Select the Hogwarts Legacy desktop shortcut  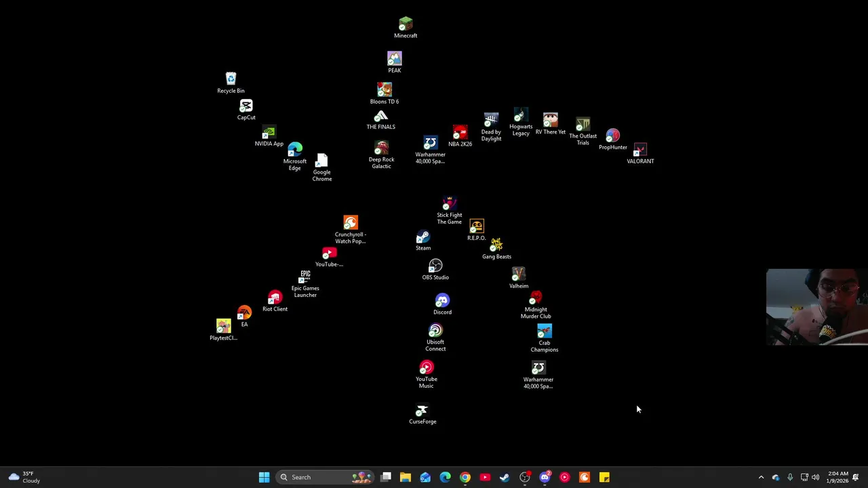521,122
